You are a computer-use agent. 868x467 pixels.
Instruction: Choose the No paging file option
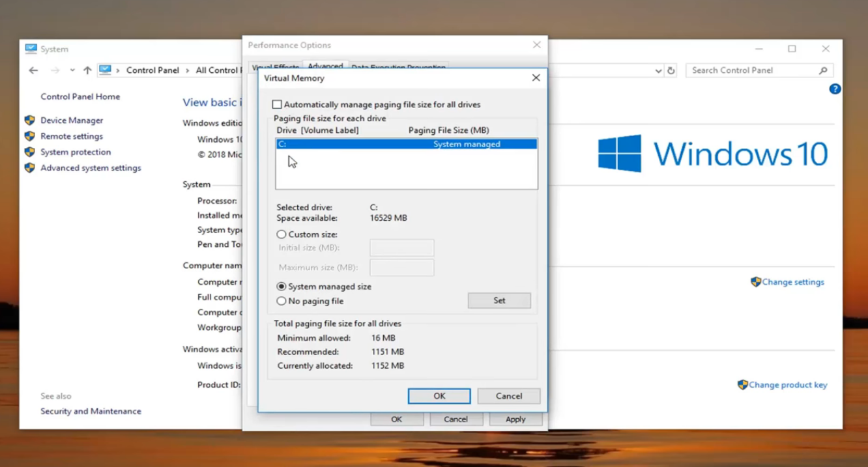281,301
